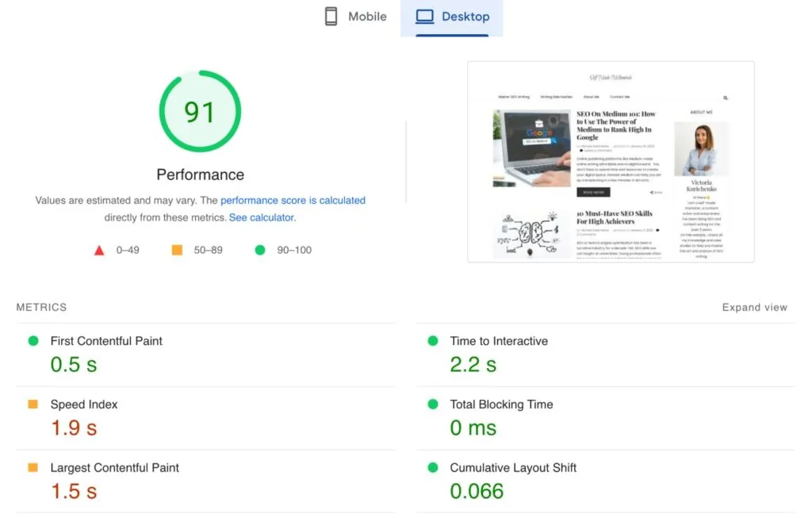Screen dimensions: 812x518
Task: Click the green dot beside Cumulative Layout Shift
Action: point(434,468)
